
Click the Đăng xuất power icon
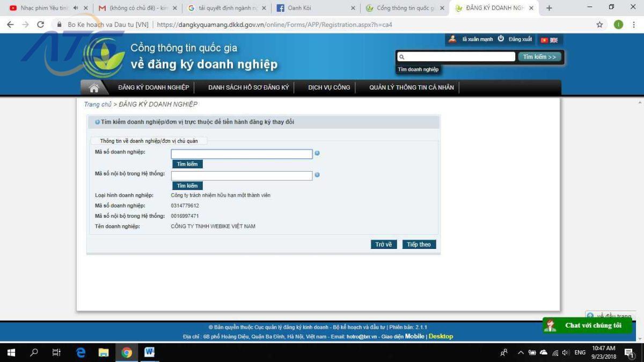pyautogui.click(x=501, y=39)
